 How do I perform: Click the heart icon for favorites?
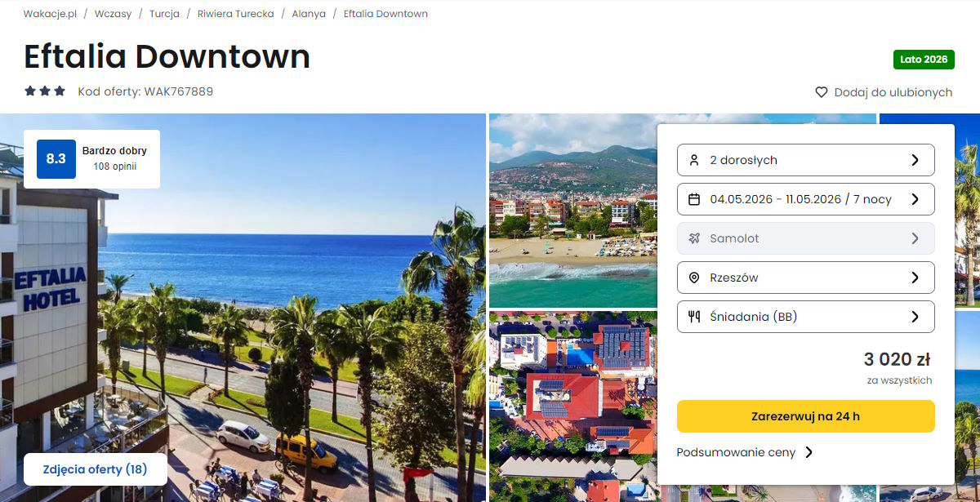click(x=822, y=92)
